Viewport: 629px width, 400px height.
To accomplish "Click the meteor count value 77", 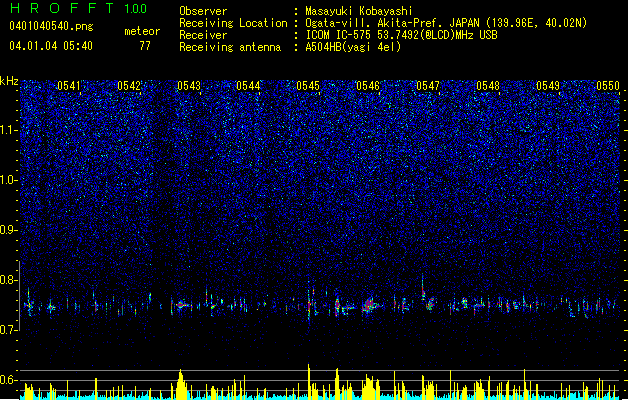I will click(145, 46).
